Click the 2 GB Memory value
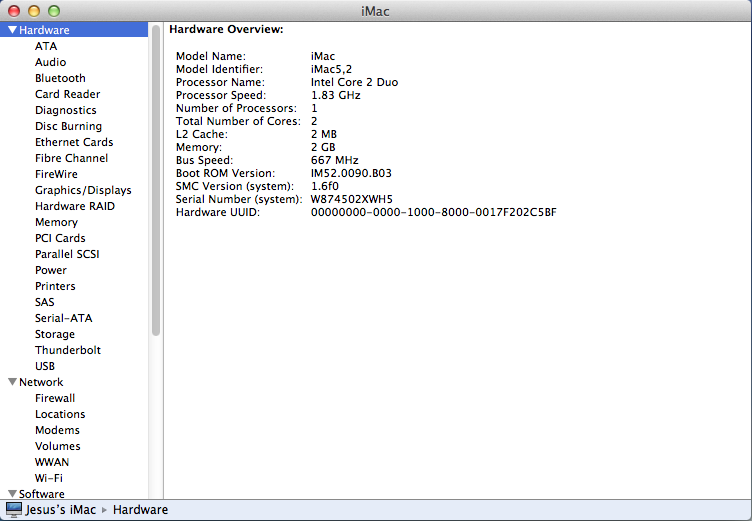Image resolution: width=752 pixels, height=521 pixels. (323, 147)
